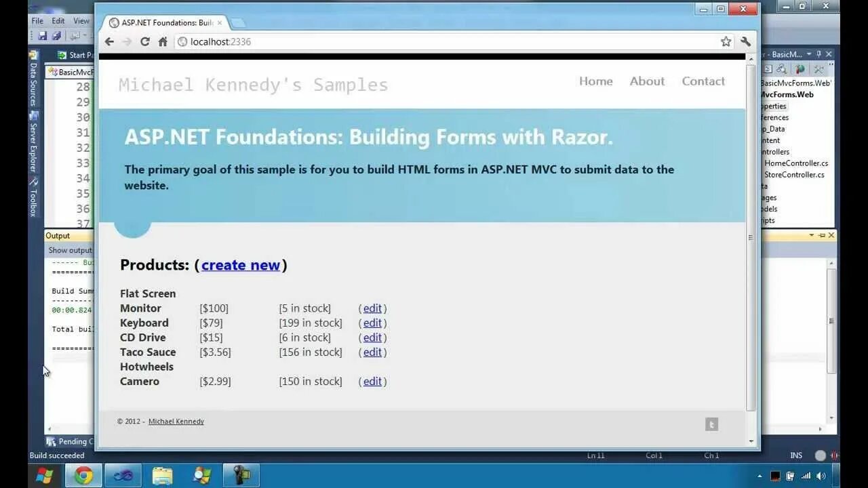Click Solution Explorer refresh globe icon
This screenshot has width=868, height=488.
coord(800,69)
